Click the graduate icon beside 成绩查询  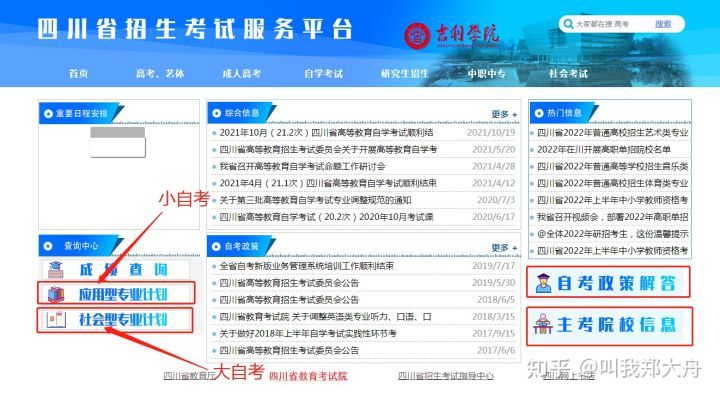click(56, 269)
